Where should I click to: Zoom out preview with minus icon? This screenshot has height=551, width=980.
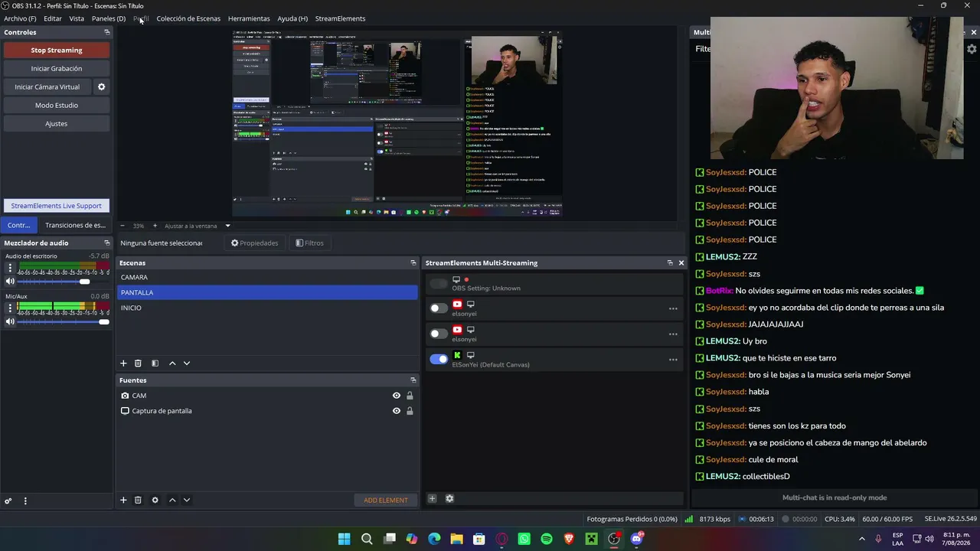click(122, 226)
